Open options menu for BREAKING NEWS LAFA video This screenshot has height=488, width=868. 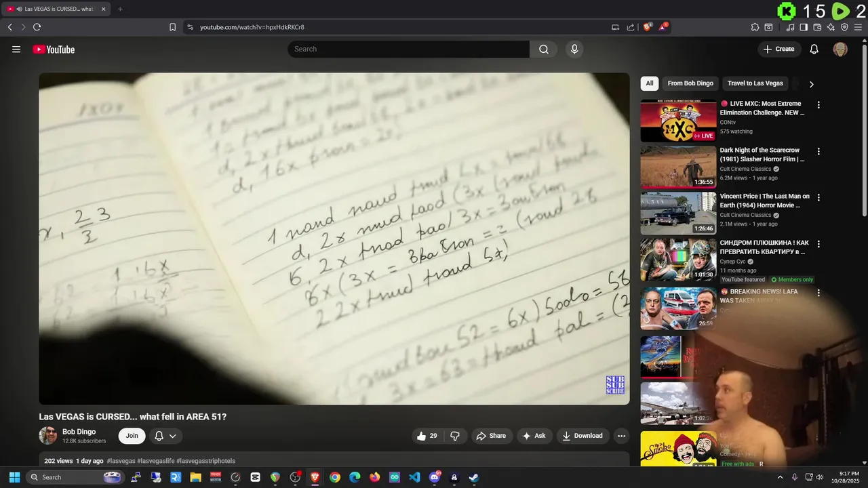(x=818, y=293)
